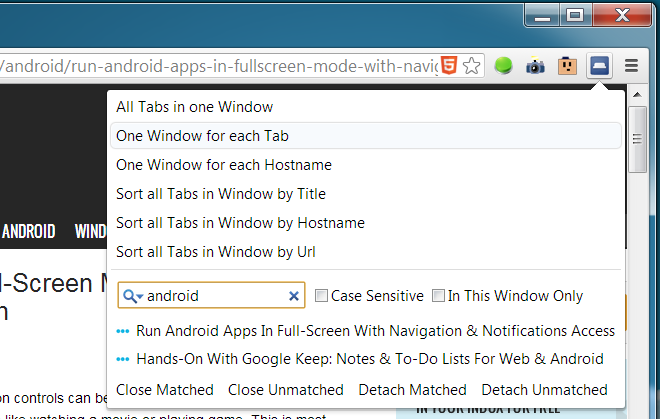This screenshot has height=419, width=660.
Task: Pick Sort all Tabs in Window by Hostname
Action: tap(240, 223)
